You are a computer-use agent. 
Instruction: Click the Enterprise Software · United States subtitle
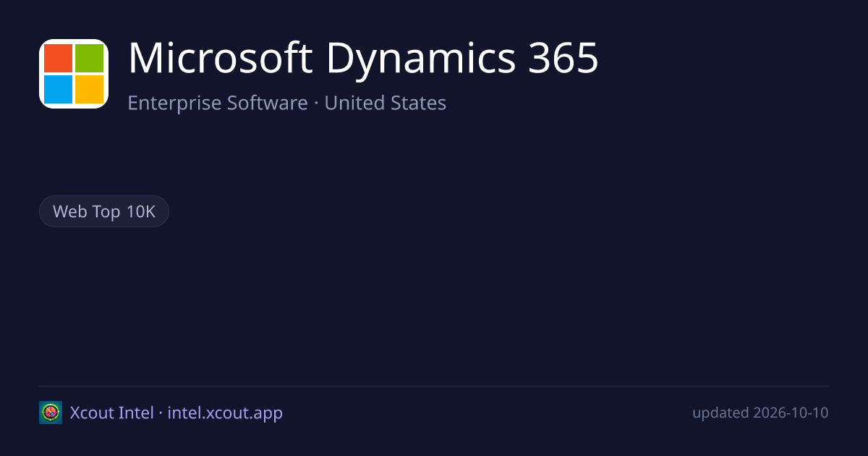(287, 103)
